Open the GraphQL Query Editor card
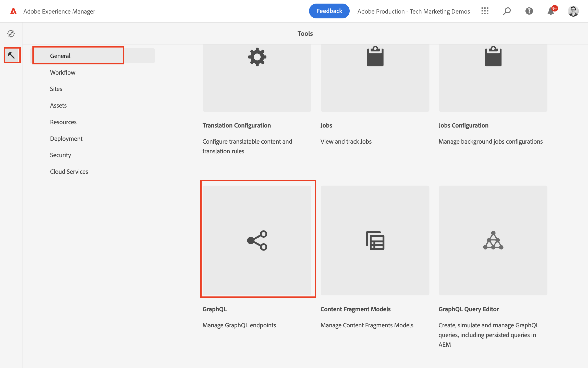Image resolution: width=588 pixels, height=368 pixels. 493,240
